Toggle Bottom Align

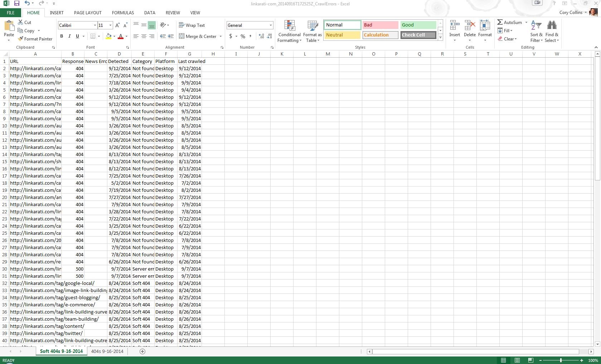click(152, 25)
